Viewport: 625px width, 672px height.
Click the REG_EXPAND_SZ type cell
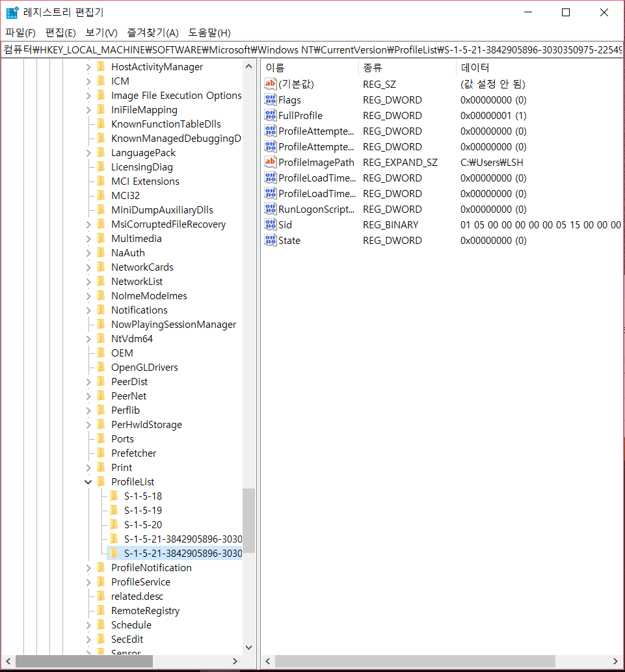click(400, 163)
